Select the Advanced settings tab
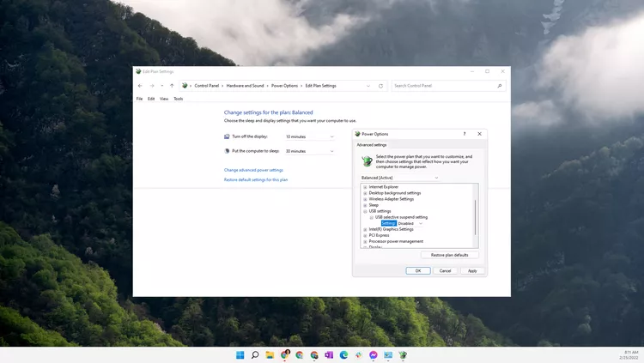This screenshot has width=644, height=363. tap(371, 145)
